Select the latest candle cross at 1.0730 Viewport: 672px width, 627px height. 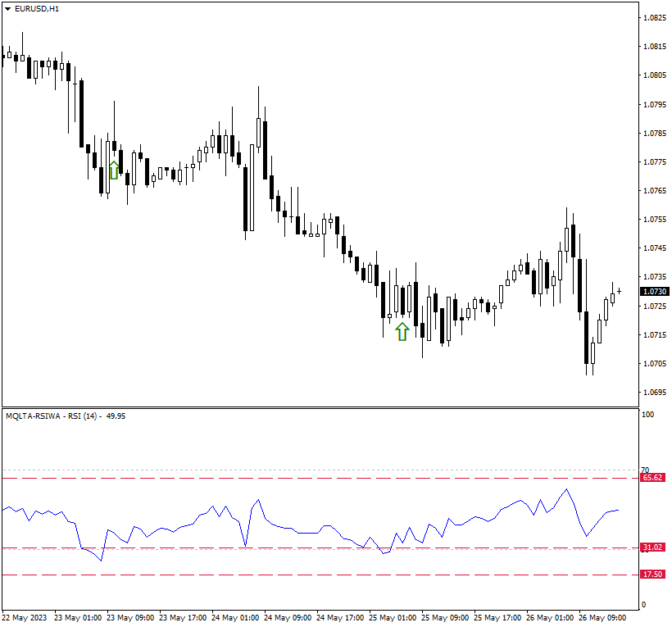coord(619,292)
